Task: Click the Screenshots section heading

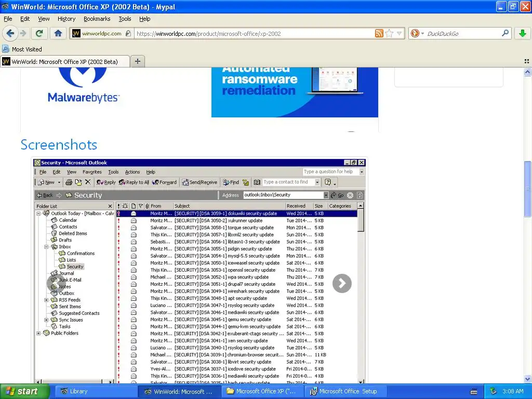Action: pyautogui.click(x=59, y=144)
